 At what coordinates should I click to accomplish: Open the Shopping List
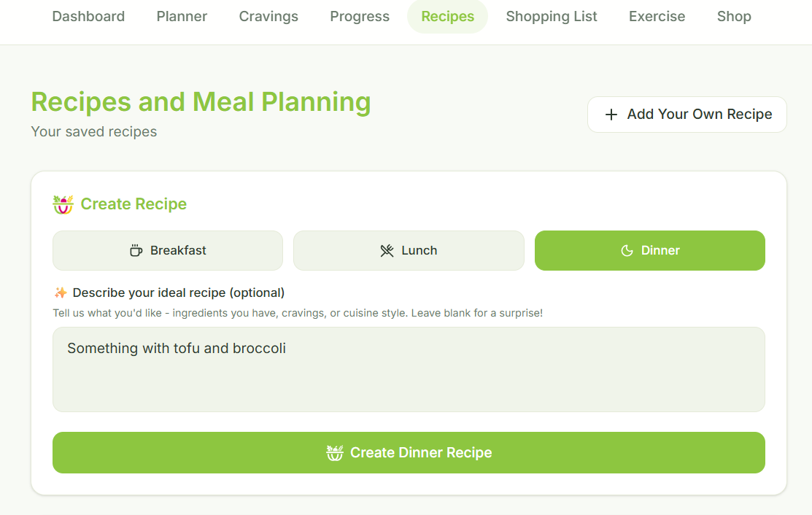click(551, 16)
